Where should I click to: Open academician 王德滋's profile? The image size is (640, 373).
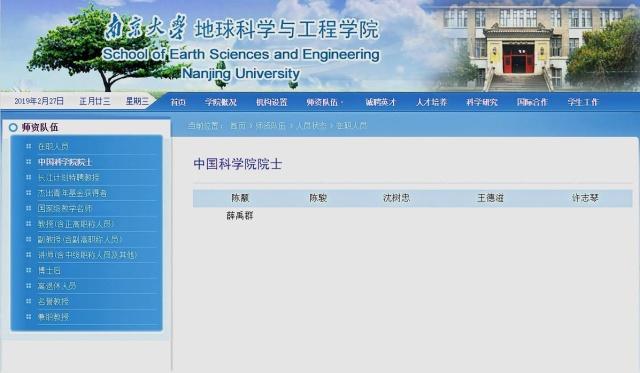[x=491, y=198]
